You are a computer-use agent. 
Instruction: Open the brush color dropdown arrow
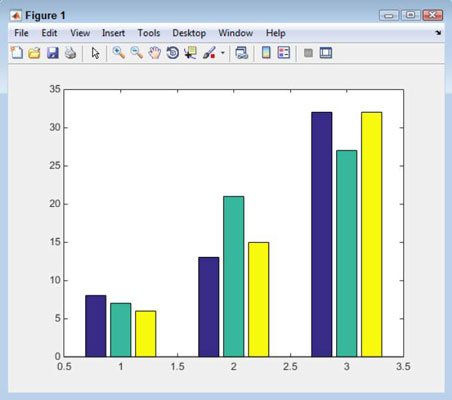(x=223, y=53)
